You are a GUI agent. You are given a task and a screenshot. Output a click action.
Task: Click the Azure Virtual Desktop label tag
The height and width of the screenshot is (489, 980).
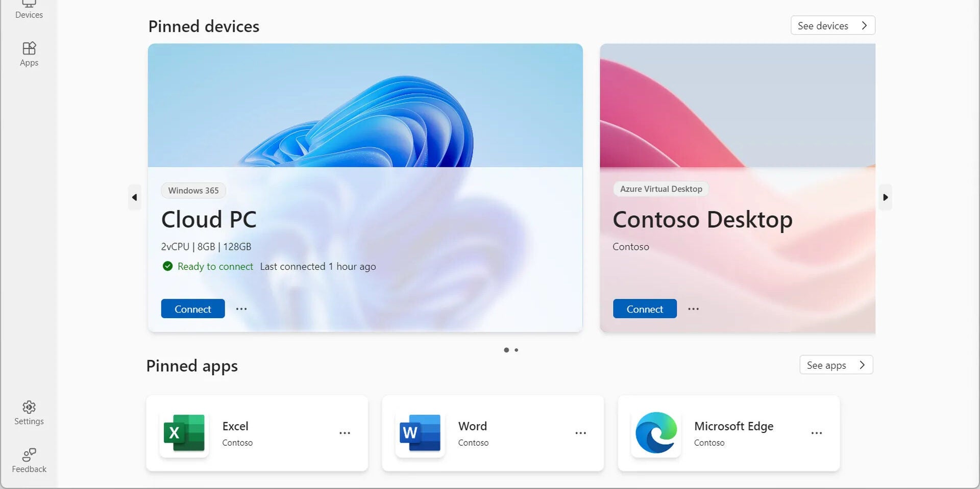pos(661,189)
